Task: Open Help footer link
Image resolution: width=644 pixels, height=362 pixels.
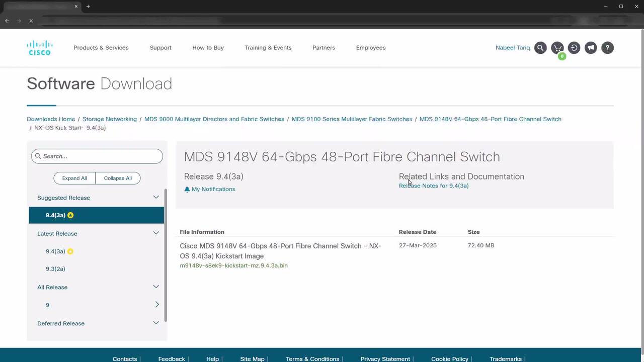Action: (212, 359)
